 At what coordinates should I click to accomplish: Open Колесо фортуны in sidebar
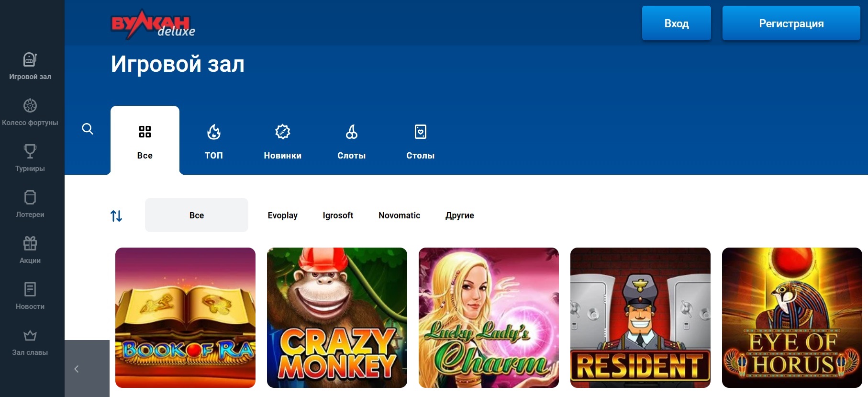(x=30, y=112)
